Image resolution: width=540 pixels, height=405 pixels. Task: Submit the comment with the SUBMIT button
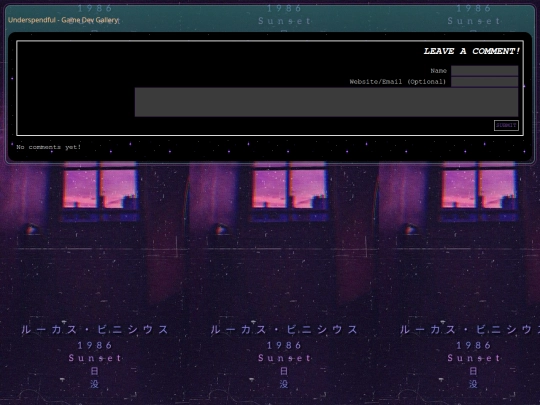[x=506, y=125]
